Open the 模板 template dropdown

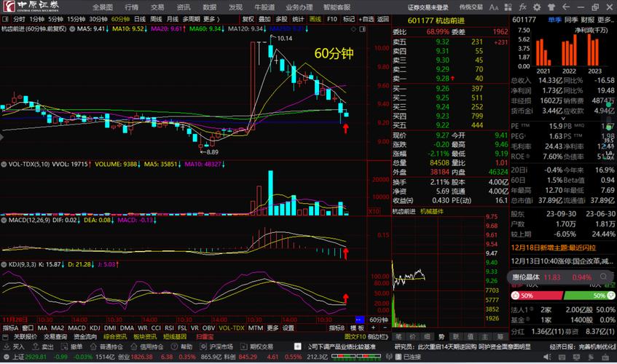pos(357,328)
